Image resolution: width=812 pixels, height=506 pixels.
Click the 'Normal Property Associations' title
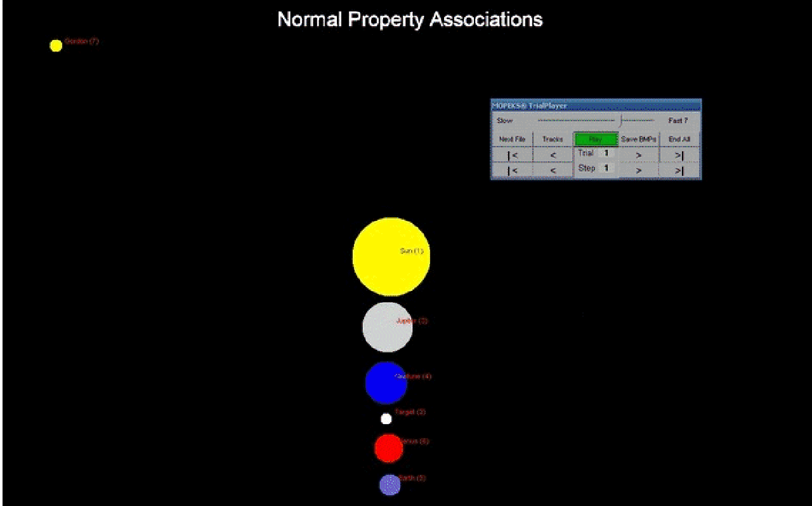pyautogui.click(x=410, y=19)
